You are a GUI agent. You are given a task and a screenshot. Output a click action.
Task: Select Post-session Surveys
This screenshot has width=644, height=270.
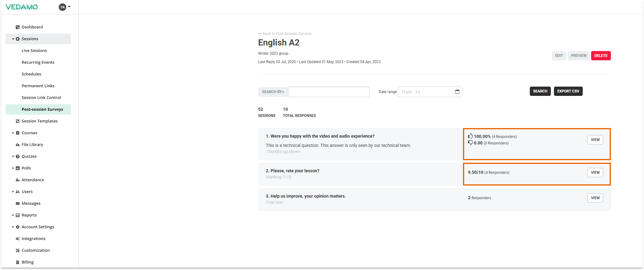38,109
